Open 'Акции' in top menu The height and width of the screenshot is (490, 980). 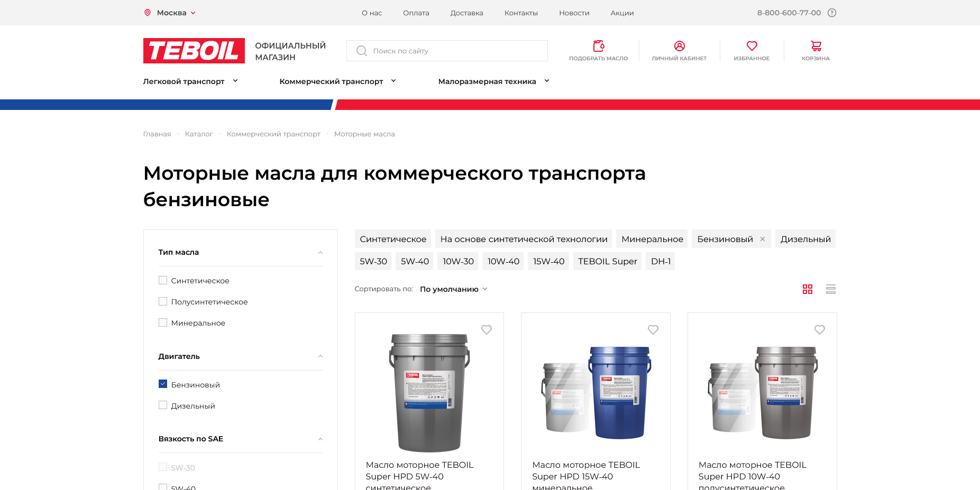pyautogui.click(x=622, y=13)
